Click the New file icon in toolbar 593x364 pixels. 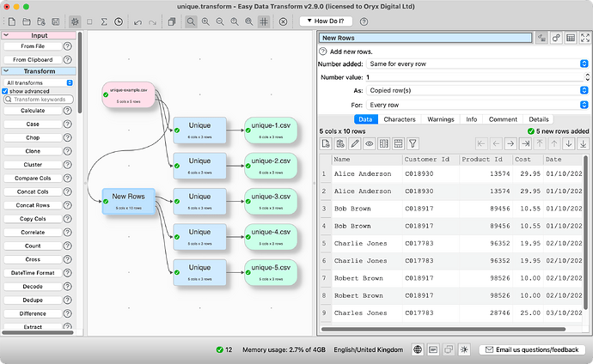click(10, 21)
